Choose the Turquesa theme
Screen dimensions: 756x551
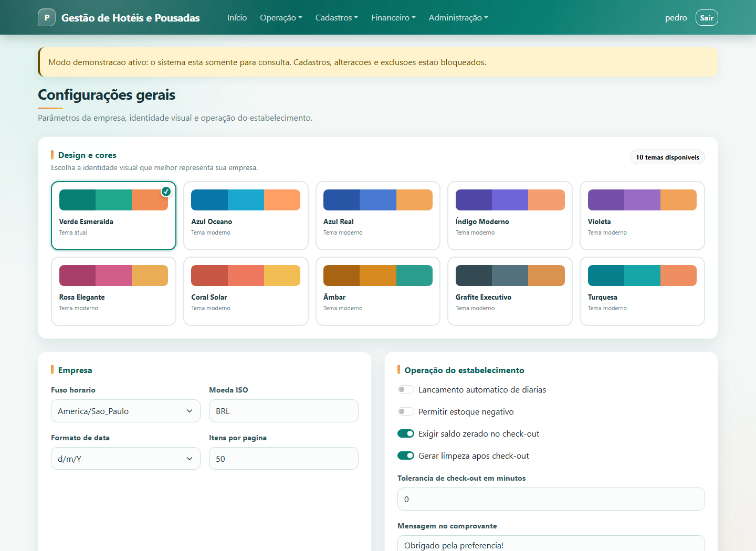point(642,291)
